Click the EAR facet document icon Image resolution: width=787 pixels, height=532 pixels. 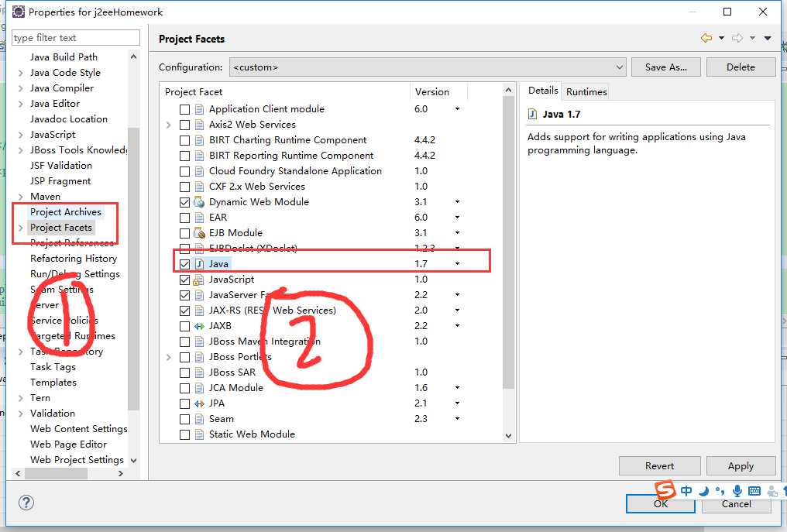(x=199, y=218)
